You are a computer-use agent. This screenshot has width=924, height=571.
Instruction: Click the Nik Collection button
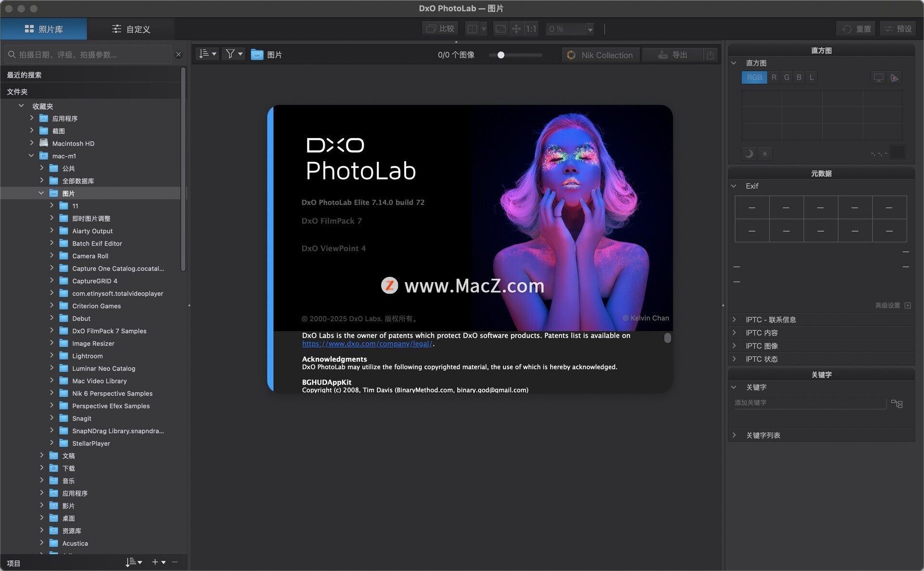click(x=601, y=55)
